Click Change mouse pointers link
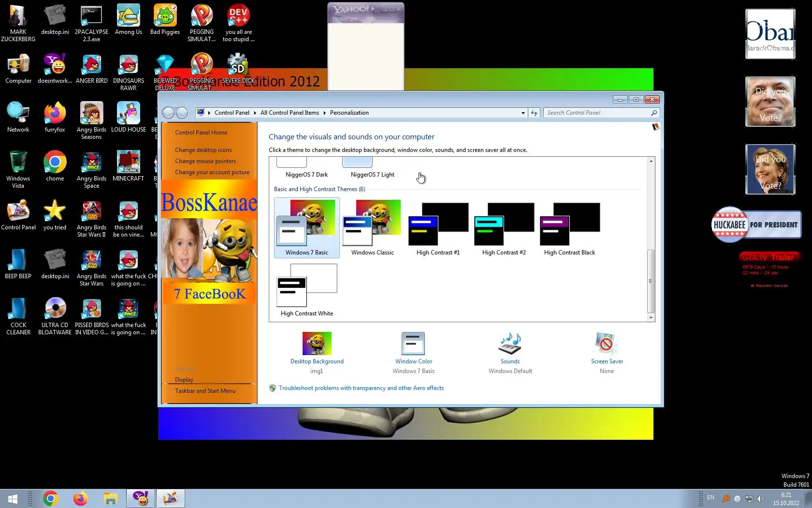The image size is (812, 508). coord(205,161)
